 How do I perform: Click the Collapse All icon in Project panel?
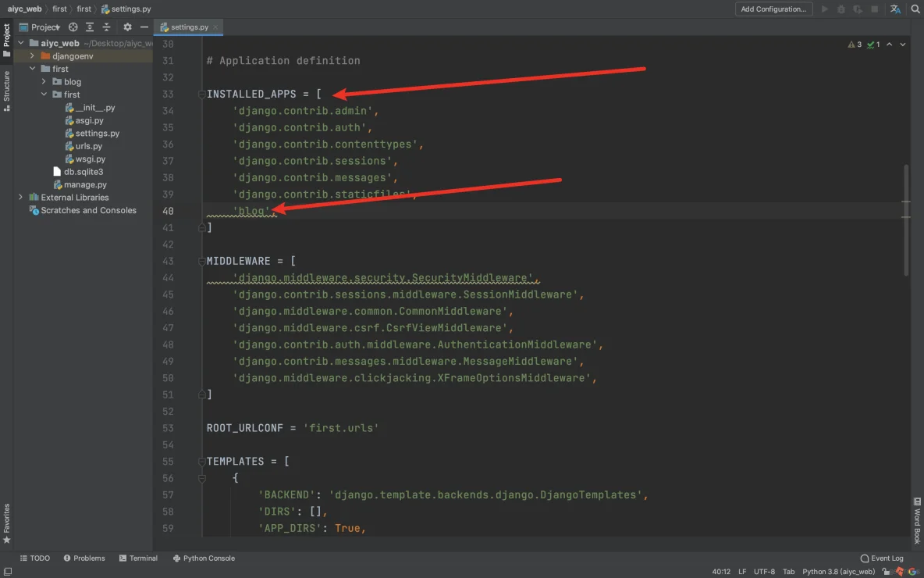pos(106,27)
